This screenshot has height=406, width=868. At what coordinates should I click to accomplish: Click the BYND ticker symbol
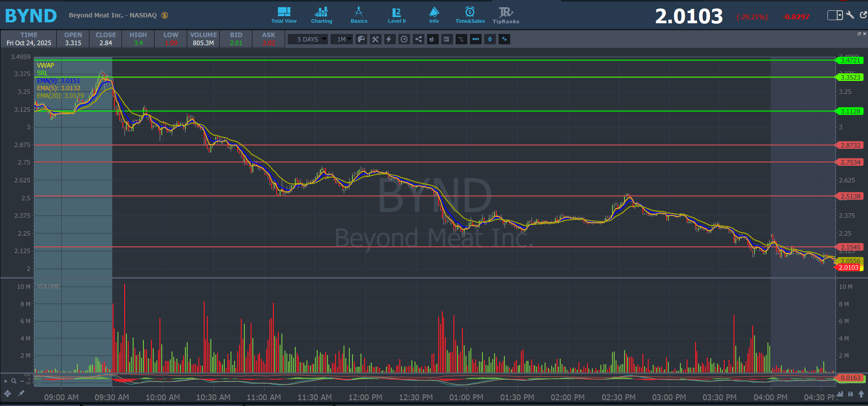coord(31,16)
